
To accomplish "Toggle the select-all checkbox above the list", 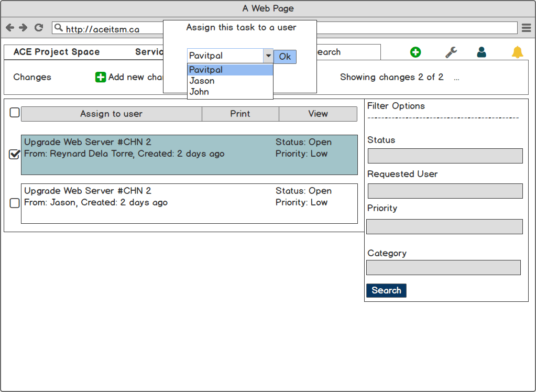I will pos(15,113).
